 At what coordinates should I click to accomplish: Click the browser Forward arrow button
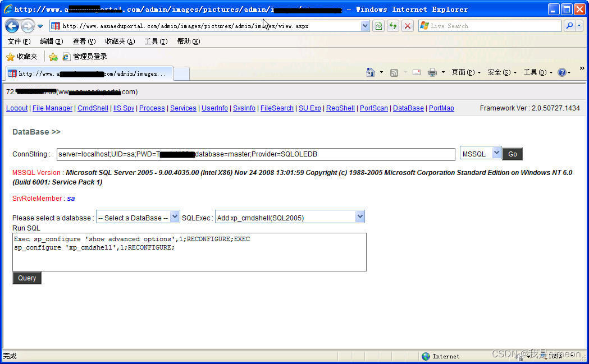28,26
